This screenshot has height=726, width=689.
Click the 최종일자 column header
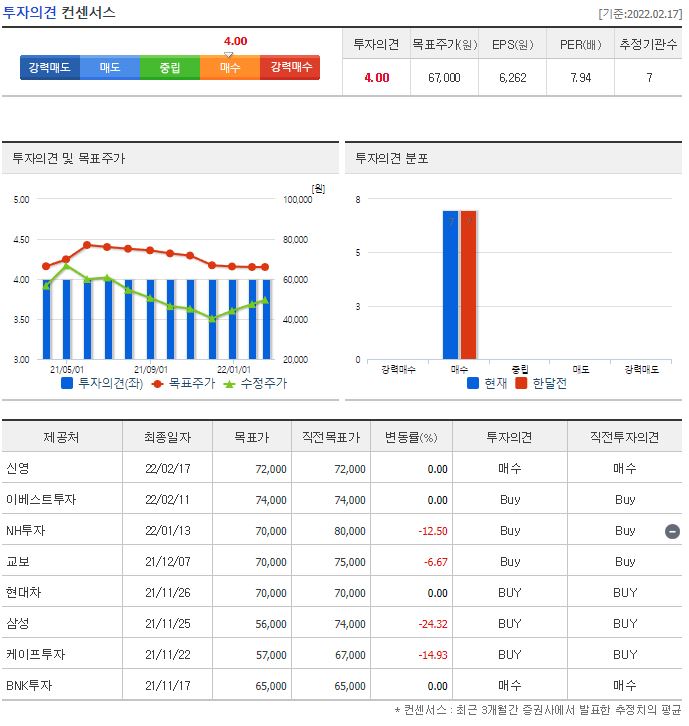tap(167, 437)
